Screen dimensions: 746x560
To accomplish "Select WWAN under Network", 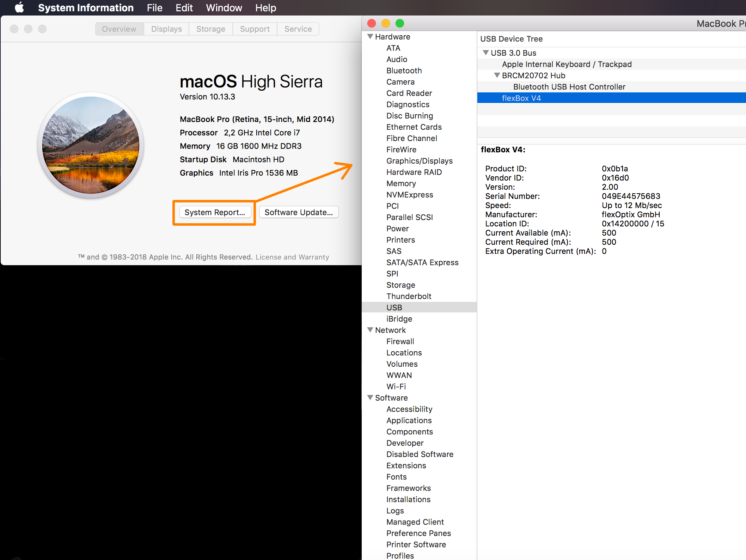I will (x=399, y=375).
